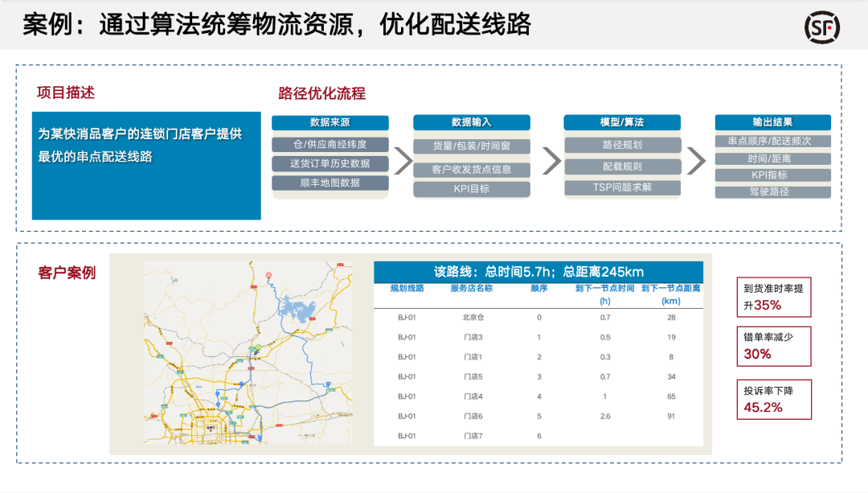This screenshot has height=493, width=868.
Task: Click the 服务店名称 column header
Action: [x=472, y=289]
